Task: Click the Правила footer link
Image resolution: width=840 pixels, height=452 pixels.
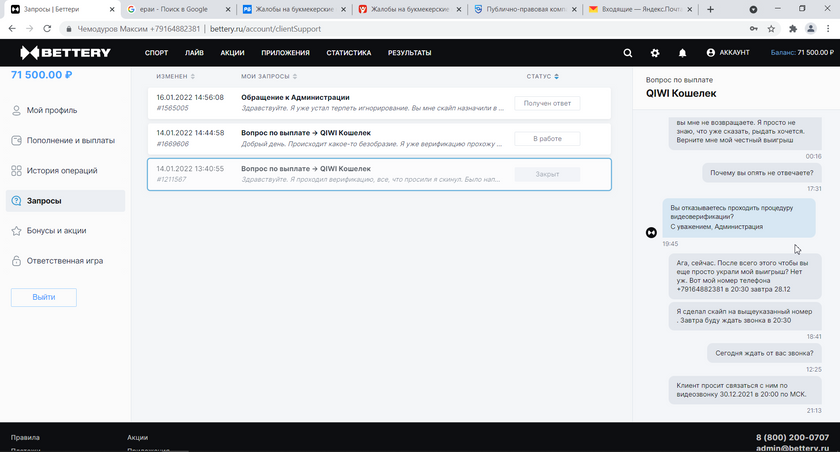Action: pos(25,438)
